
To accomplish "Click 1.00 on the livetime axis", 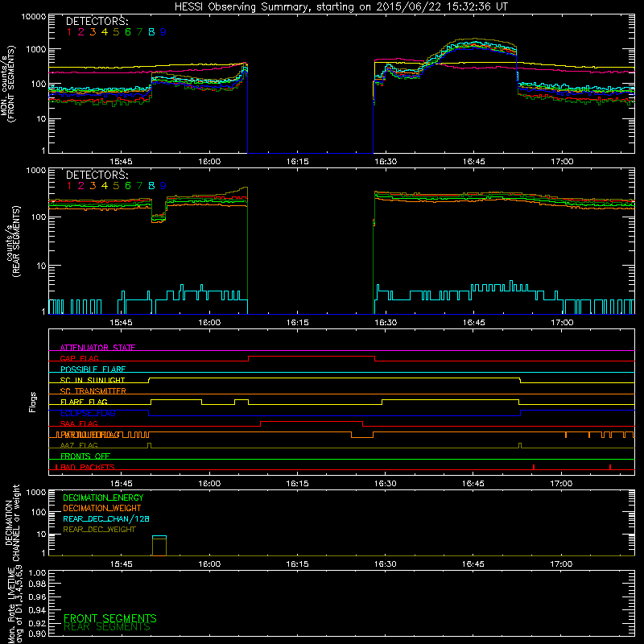I will coord(37,573).
